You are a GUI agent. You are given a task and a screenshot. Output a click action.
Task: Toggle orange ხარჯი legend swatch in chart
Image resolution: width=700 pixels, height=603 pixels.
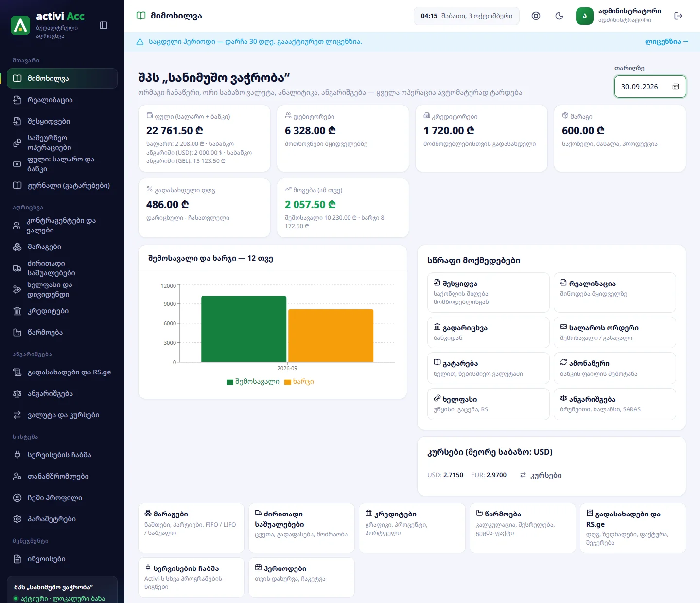click(288, 382)
